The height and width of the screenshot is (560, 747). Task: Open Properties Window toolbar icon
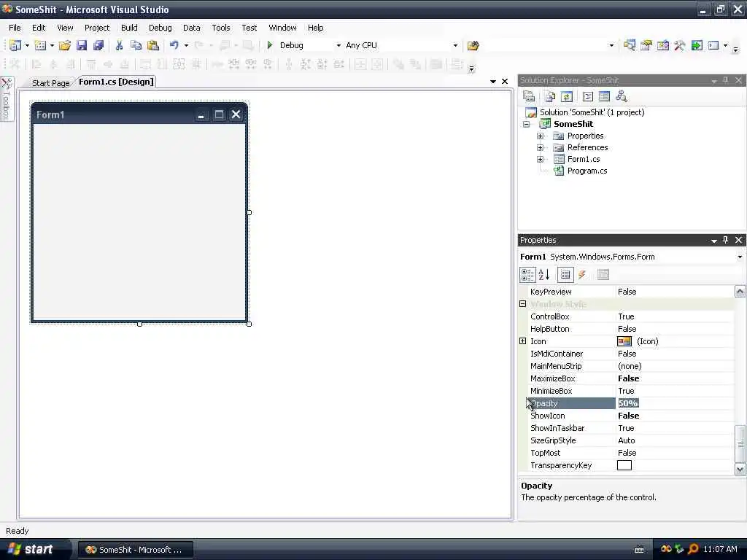[646, 45]
